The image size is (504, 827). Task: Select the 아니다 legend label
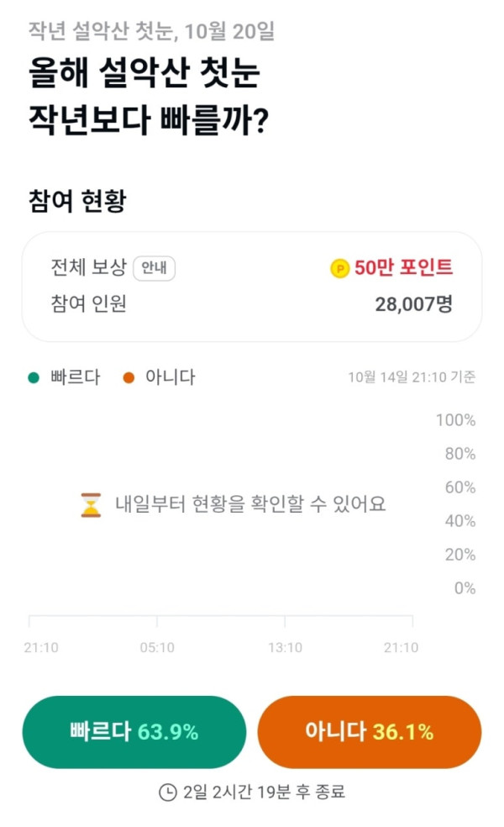click(171, 377)
